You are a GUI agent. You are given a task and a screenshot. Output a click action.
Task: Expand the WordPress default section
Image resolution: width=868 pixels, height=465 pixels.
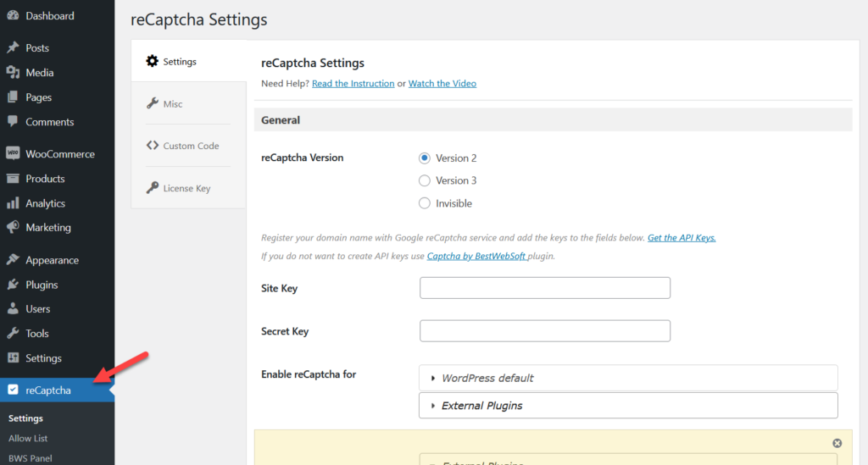(x=628, y=379)
